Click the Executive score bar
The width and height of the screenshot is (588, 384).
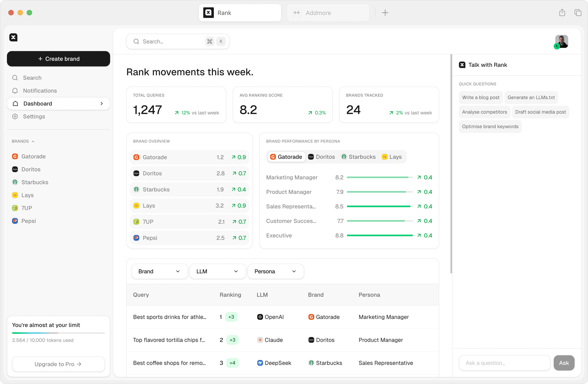[x=379, y=235]
